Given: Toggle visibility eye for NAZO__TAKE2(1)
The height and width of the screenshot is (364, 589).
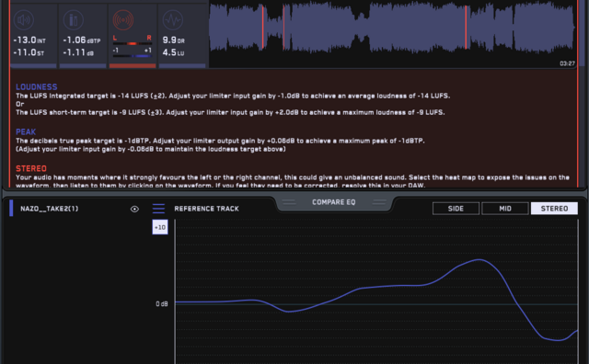Looking at the screenshot, I should coord(134,209).
